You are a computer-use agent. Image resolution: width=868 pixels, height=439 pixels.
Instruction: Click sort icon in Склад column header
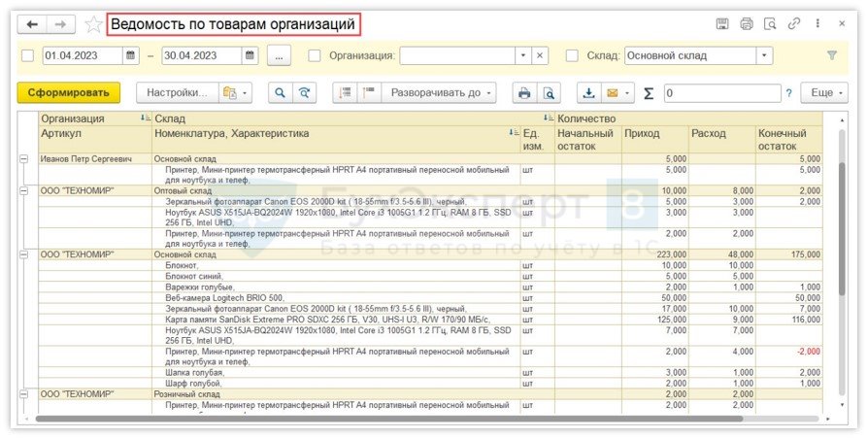(548, 118)
